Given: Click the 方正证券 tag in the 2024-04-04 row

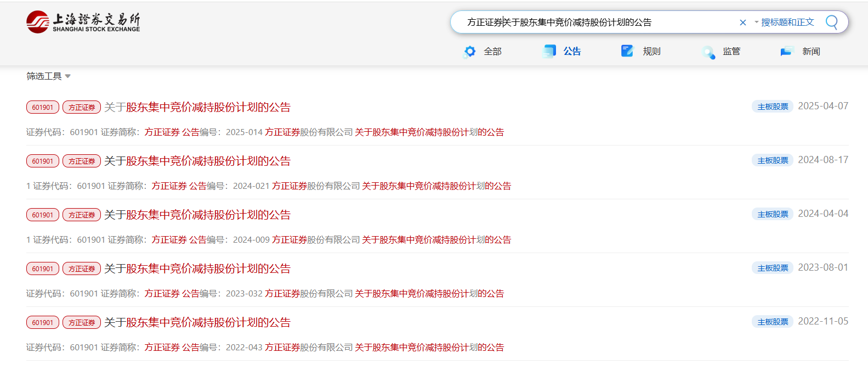Looking at the screenshot, I should (82, 215).
